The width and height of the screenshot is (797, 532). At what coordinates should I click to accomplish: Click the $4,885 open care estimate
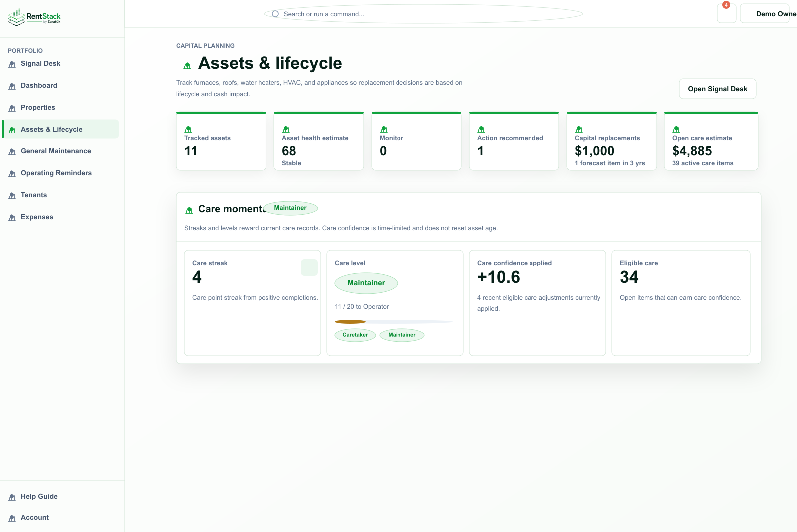(x=692, y=151)
